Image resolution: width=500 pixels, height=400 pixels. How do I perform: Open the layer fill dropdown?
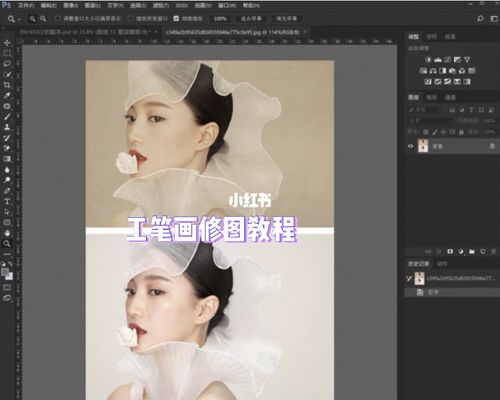pos(489,132)
